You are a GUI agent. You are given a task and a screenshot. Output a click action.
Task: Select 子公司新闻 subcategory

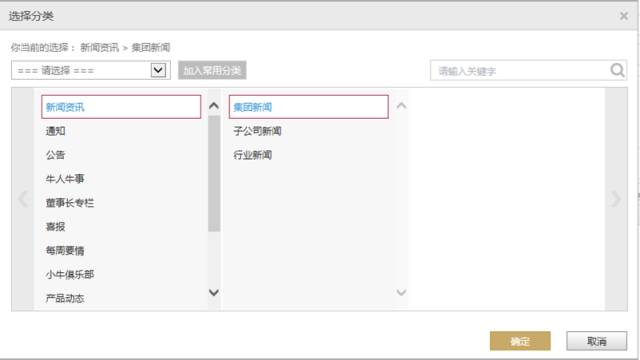coord(257,131)
